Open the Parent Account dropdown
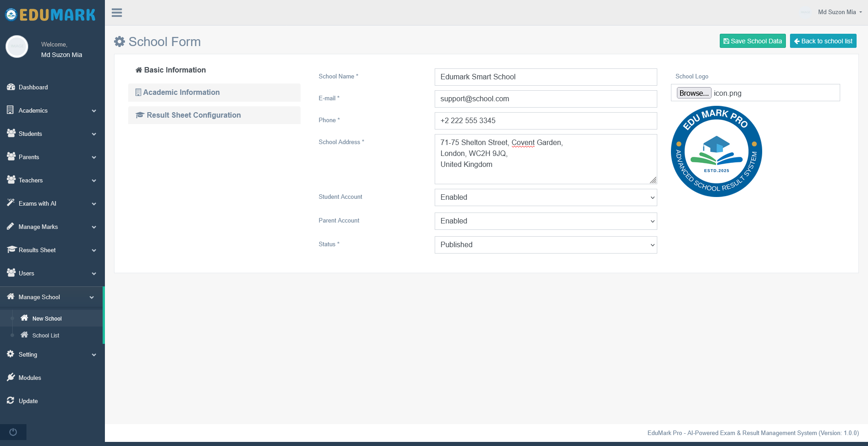This screenshot has width=868, height=446. pyautogui.click(x=545, y=221)
